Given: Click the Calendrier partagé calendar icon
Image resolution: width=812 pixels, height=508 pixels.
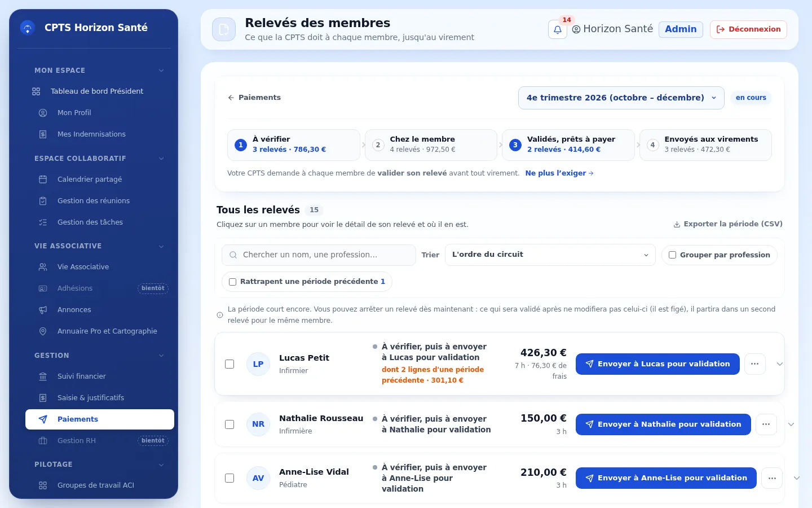Looking at the screenshot, I should point(43,179).
